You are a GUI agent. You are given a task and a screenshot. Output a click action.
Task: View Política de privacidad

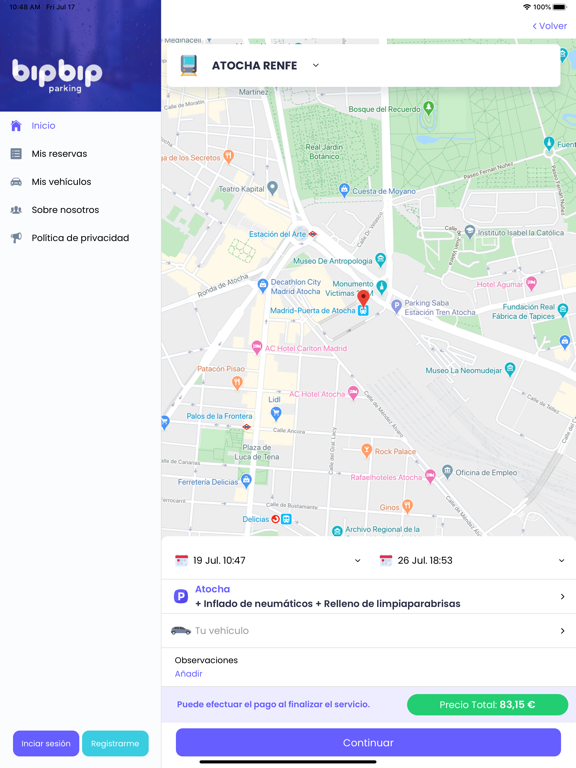[80, 238]
